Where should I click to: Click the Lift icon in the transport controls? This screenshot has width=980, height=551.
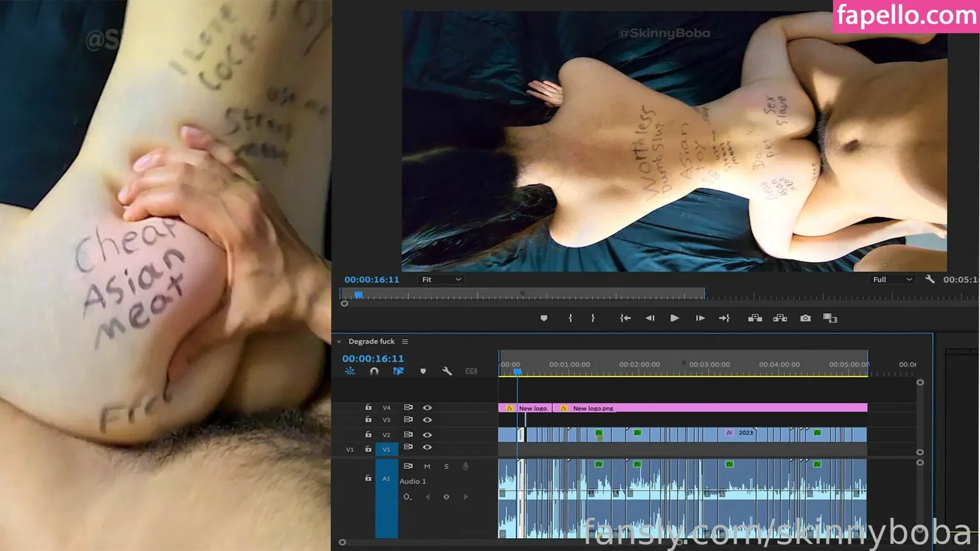pos(755,318)
